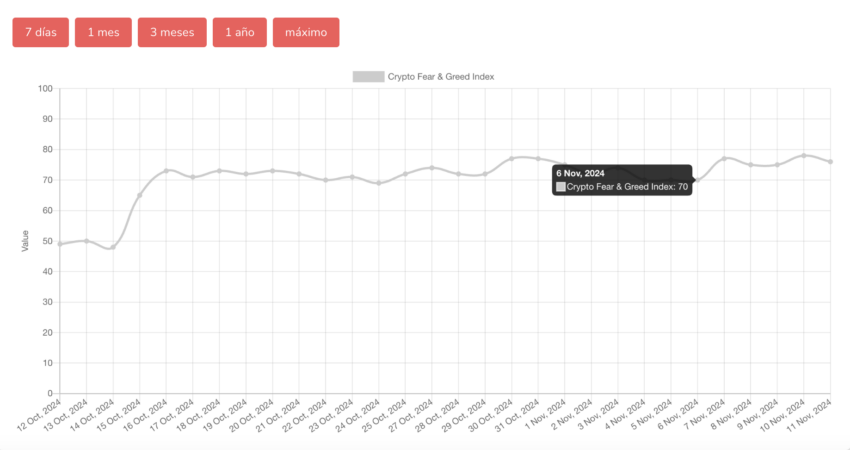
Task: Select the 15 Oct, 2024 data point at 65
Action: [x=139, y=195]
